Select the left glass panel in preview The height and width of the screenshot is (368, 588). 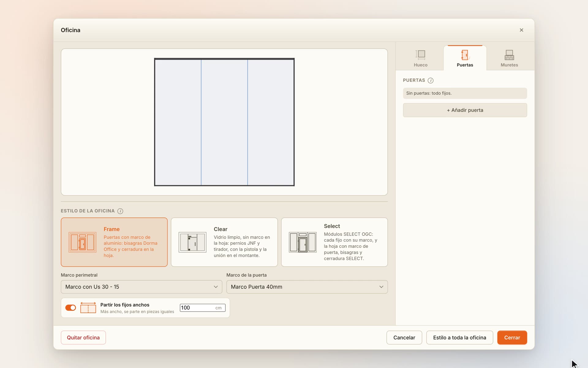pos(178,122)
